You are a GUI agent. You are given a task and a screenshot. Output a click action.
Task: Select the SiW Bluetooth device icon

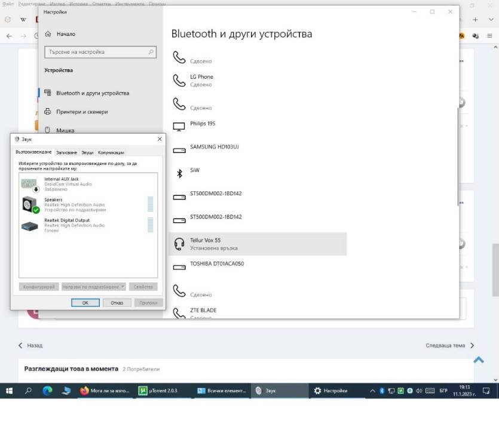pos(179,173)
